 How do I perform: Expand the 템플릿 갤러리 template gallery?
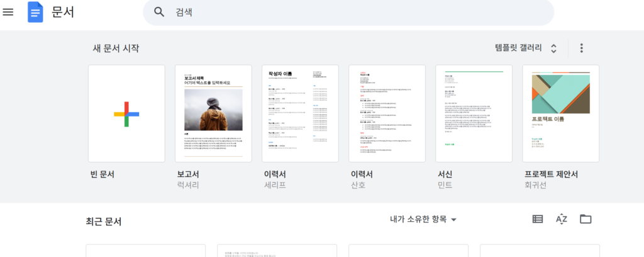518,49
